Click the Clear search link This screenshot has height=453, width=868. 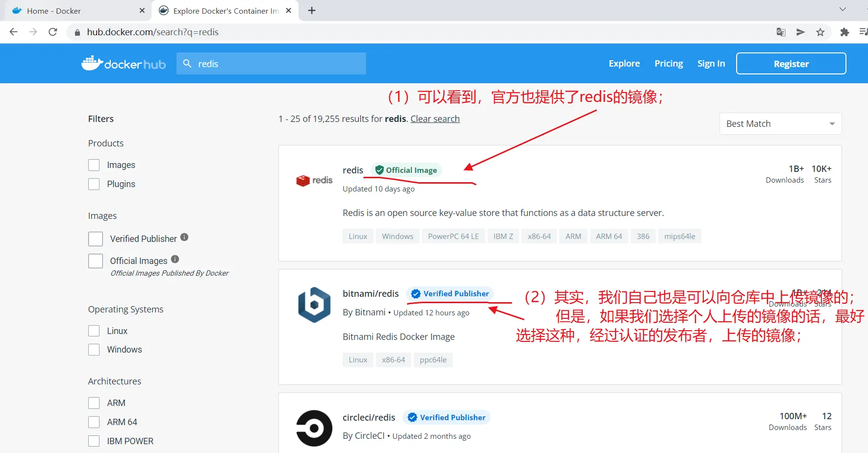[435, 119]
